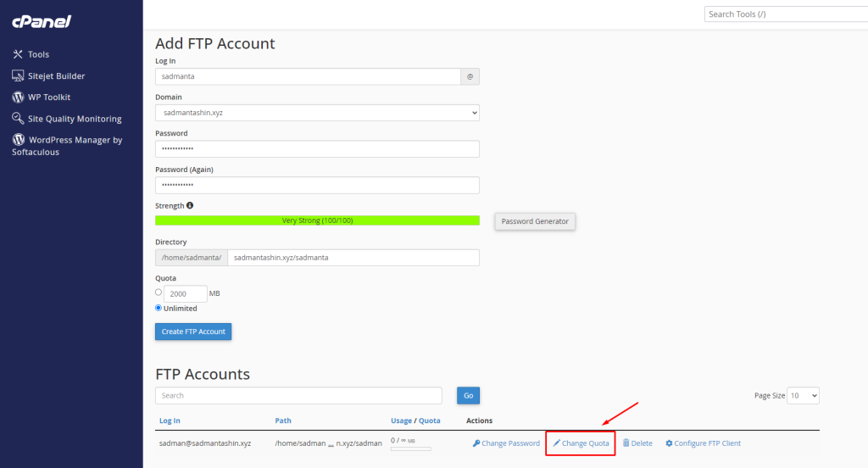Click the Strength info icon
The height and width of the screenshot is (468, 868).
(x=190, y=205)
